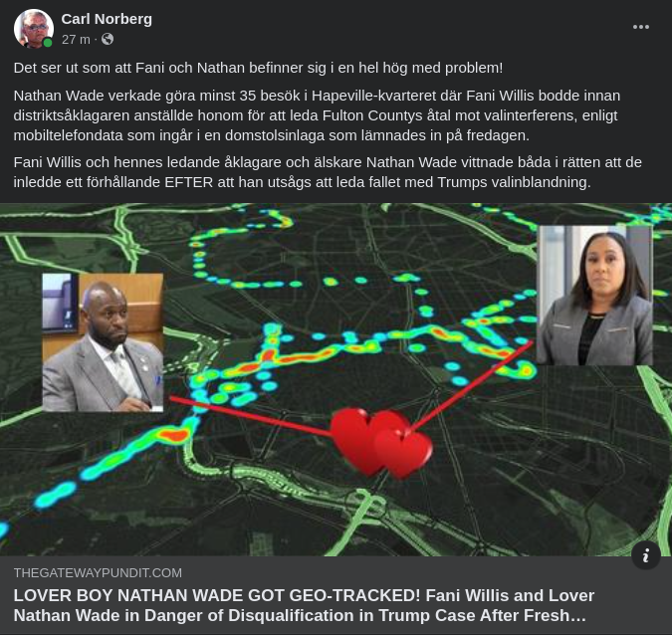Click the red-orange hotspot on heat map track
The height and width of the screenshot is (635, 672).
[174, 436]
